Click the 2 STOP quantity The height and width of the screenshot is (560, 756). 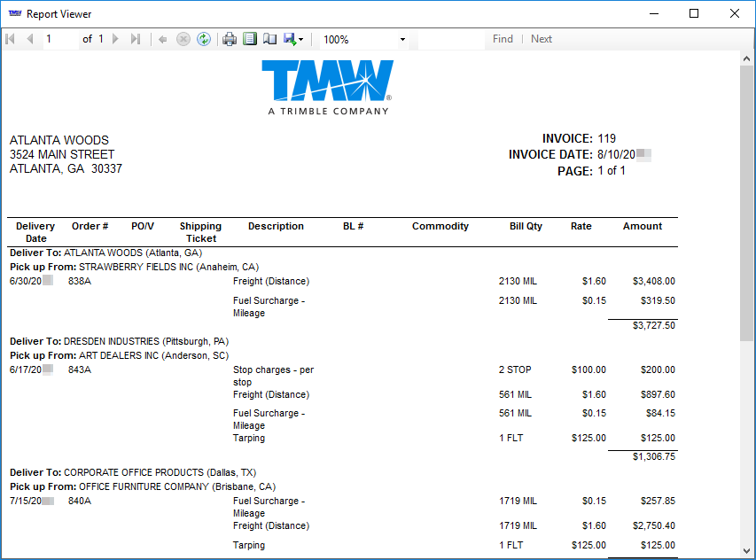pos(515,369)
